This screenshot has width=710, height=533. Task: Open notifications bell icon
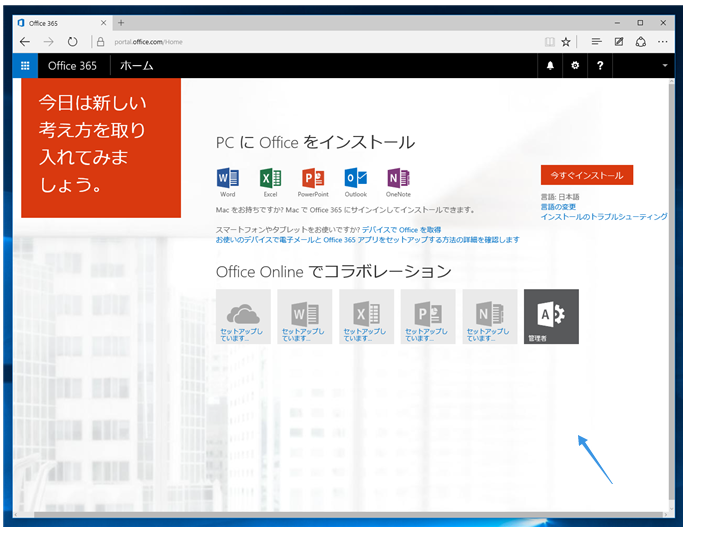pos(550,66)
